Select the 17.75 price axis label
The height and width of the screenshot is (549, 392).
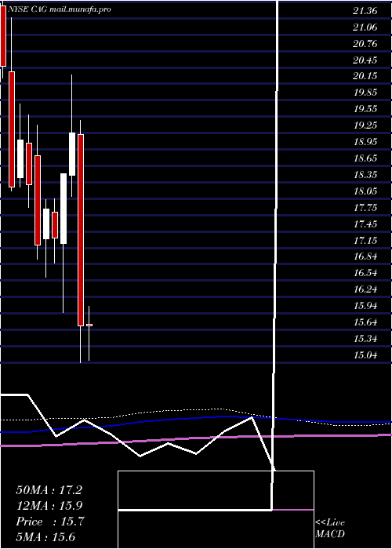[x=365, y=208]
